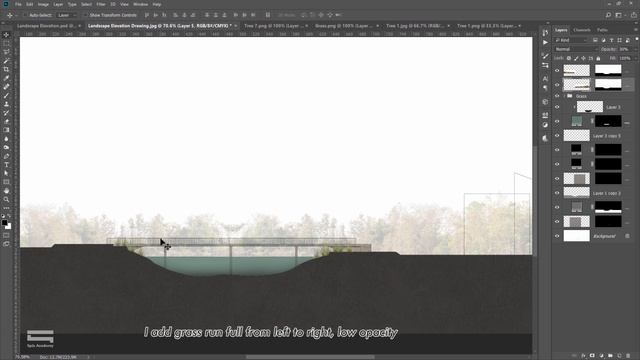Toggle visibility of the Background layer
640x360 pixels.
[x=557, y=236]
